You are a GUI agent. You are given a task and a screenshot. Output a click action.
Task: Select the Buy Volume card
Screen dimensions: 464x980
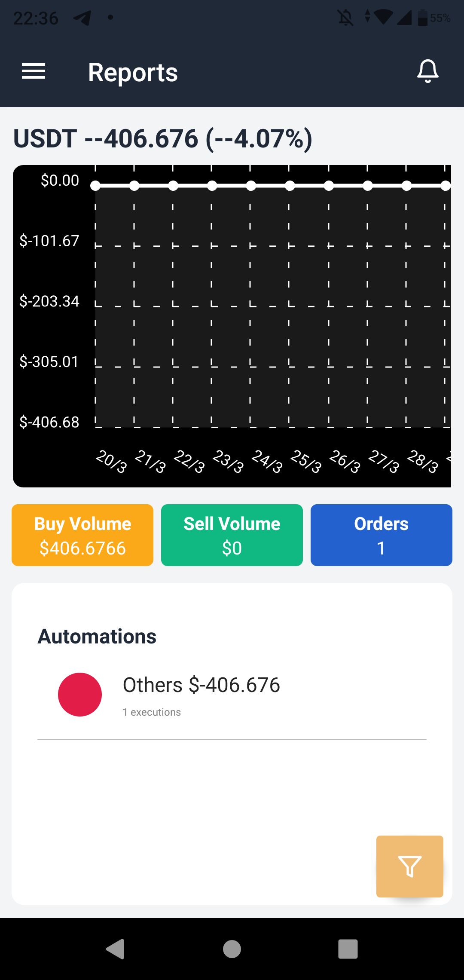(x=82, y=535)
